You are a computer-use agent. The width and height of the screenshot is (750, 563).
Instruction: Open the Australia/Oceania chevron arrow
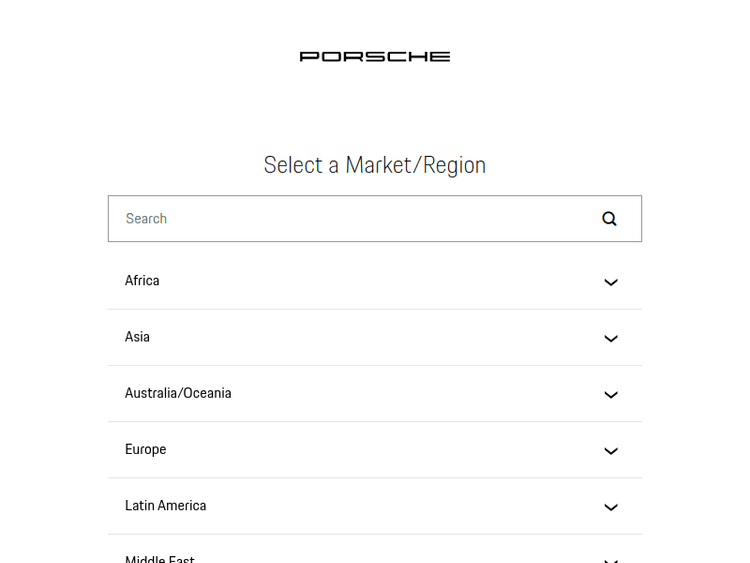(x=611, y=394)
